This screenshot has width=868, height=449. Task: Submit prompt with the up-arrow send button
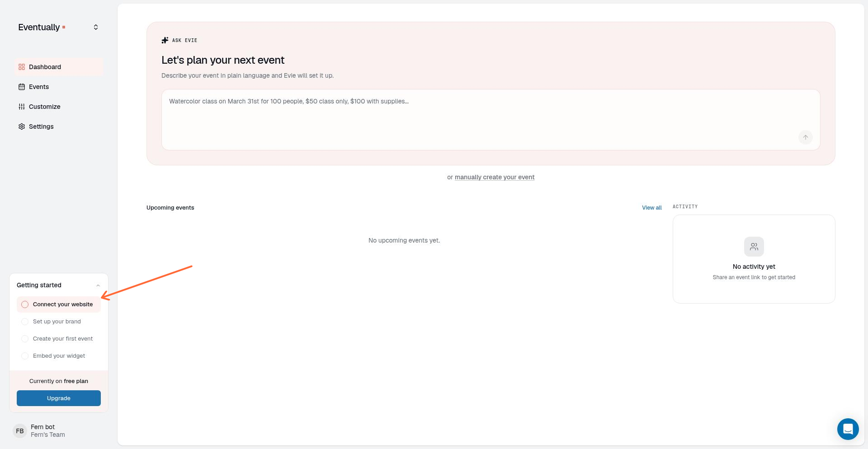point(805,137)
